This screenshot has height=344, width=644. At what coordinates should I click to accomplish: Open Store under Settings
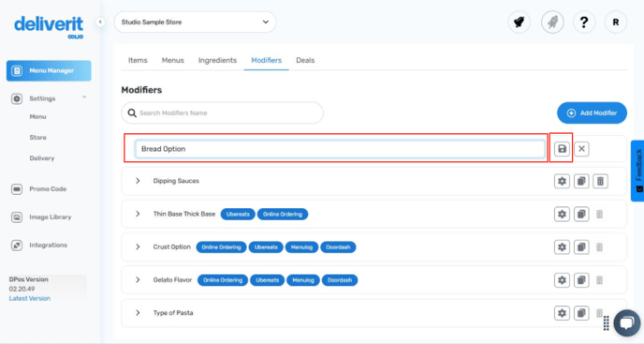pyautogui.click(x=37, y=138)
